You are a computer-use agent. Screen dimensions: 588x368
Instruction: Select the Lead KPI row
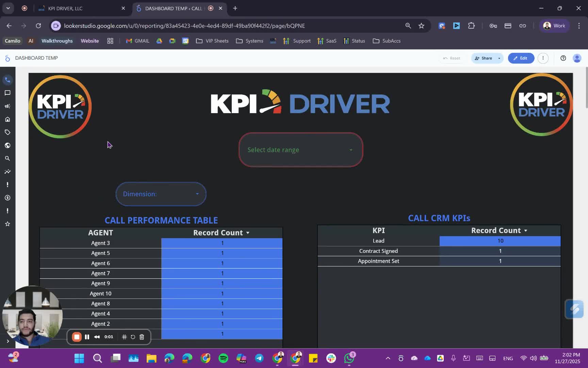pyautogui.click(x=439, y=241)
